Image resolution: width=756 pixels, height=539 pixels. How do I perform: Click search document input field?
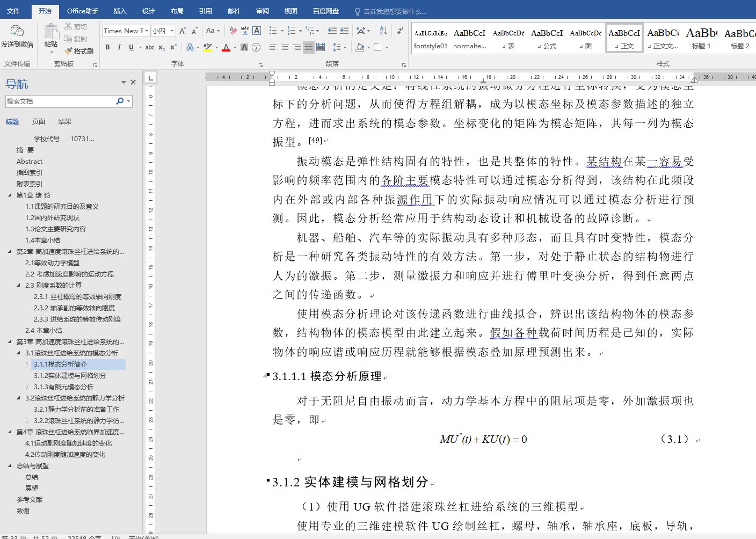pos(60,101)
